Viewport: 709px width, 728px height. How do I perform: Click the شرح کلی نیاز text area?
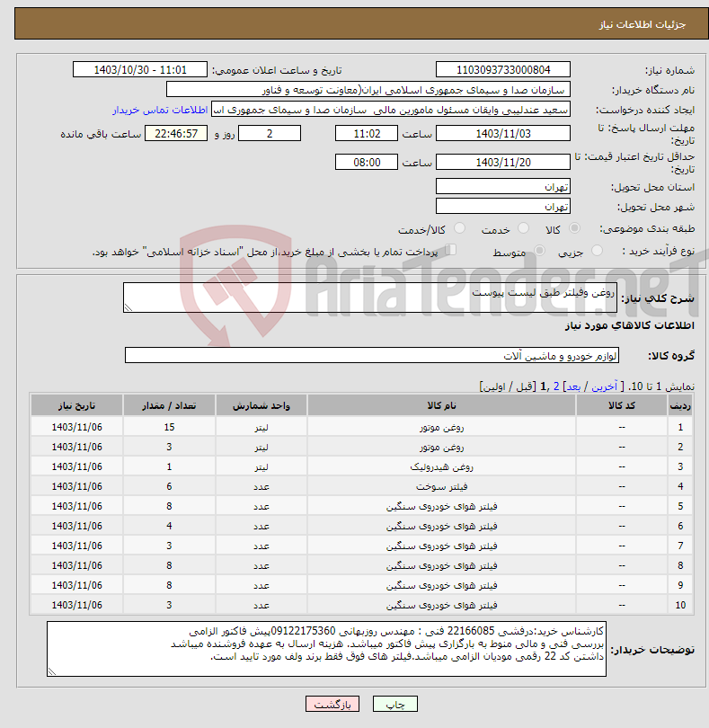(x=370, y=297)
